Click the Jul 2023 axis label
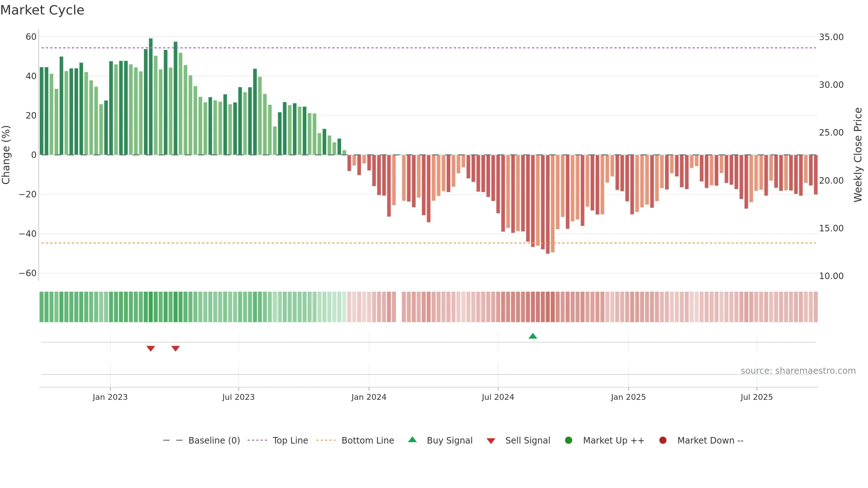Image resolution: width=868 pixels, height=488 pixels. click(238, 397)
